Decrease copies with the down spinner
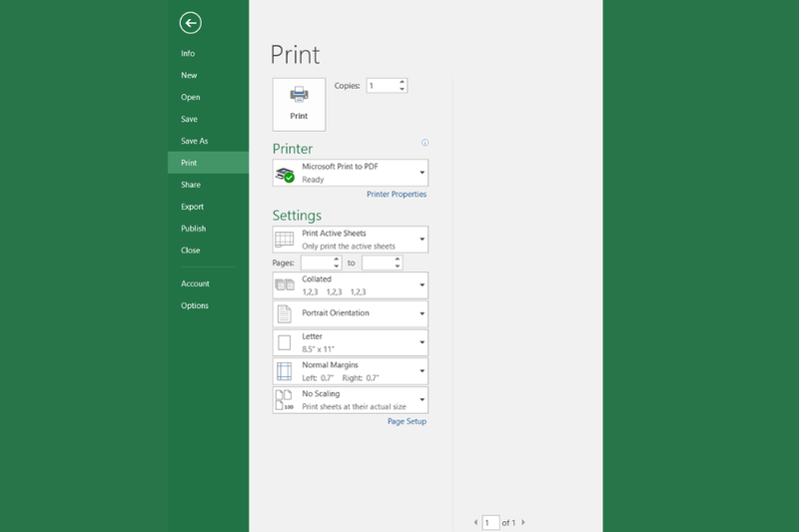799x532 pixels. (401, 90)
